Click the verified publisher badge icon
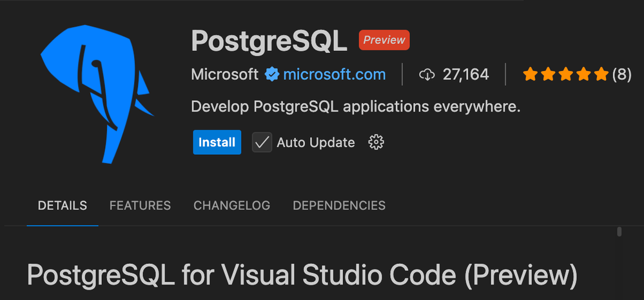The image size is (644, 300). coord(271,75)
